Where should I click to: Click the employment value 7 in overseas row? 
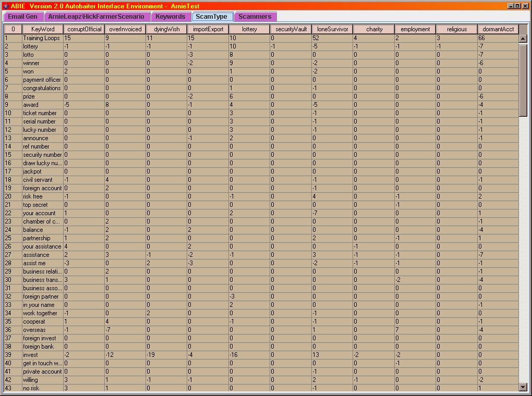click(415, 330)
